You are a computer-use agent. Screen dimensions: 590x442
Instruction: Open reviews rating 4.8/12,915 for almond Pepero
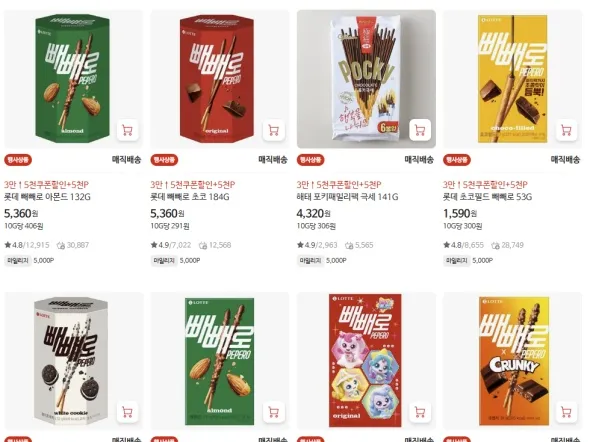pyautogui.click(x=27, y=245)
